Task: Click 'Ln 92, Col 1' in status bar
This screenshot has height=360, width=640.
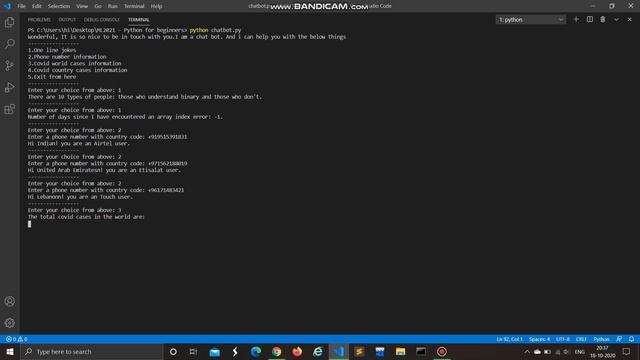Action: [509, 339]
